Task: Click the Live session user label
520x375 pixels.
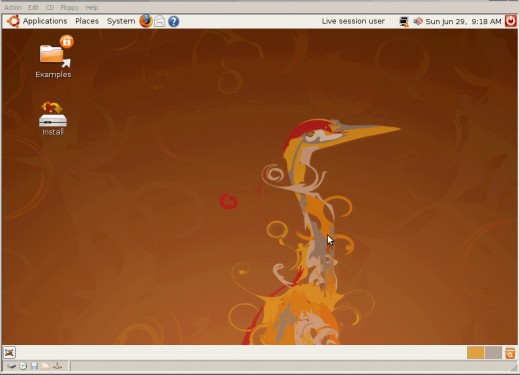Action: coord(353,21)
